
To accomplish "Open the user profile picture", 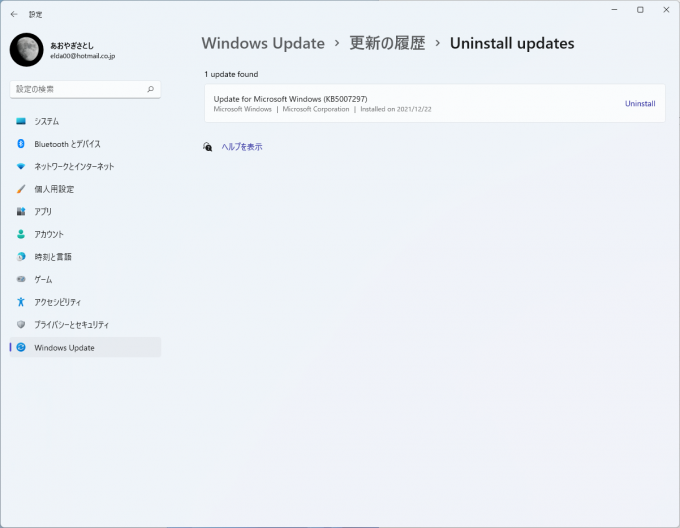I will [x=26, y=50].
